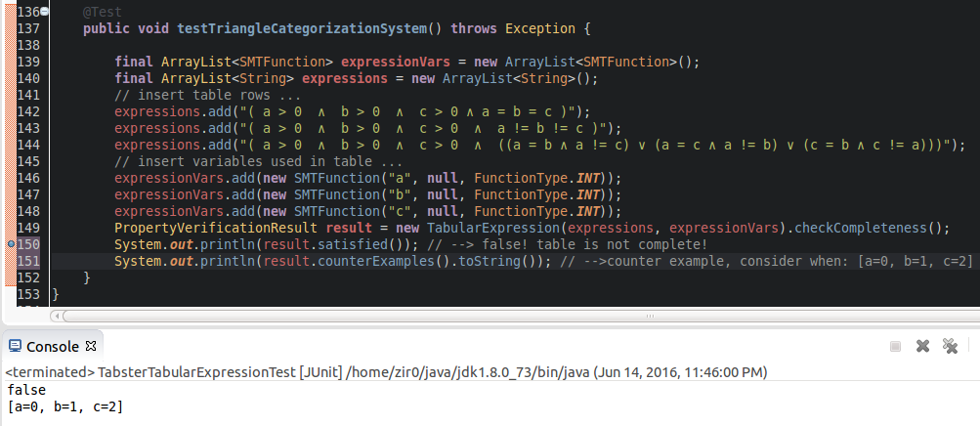Select the Console view tab

(53, 347)
